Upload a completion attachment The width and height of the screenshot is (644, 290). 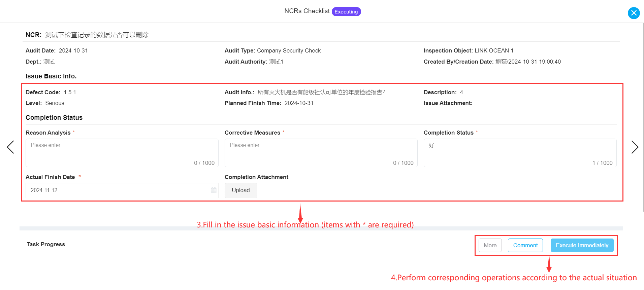tap(241, 190)
